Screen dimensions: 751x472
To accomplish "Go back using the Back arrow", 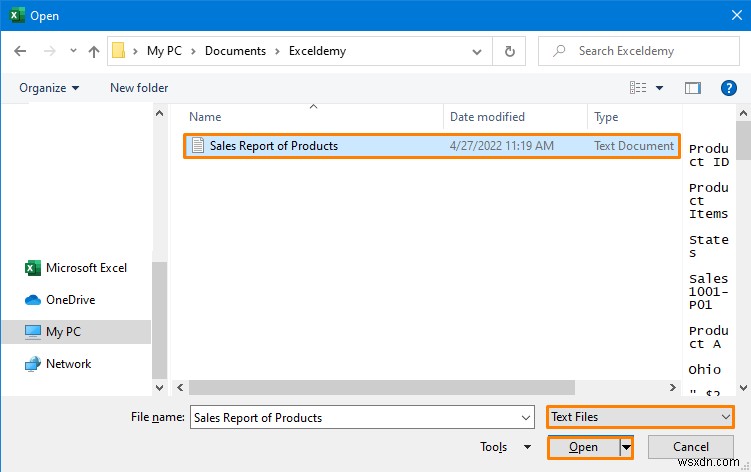I will pos(20,51).
